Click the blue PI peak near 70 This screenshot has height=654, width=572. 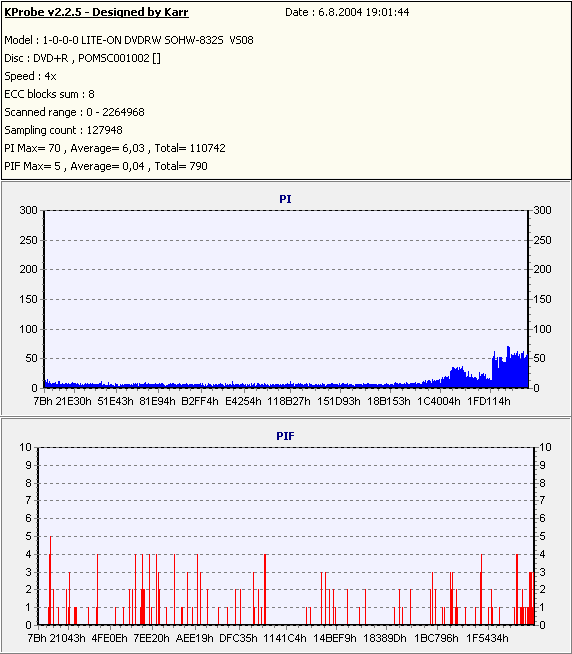click(508, 366)
